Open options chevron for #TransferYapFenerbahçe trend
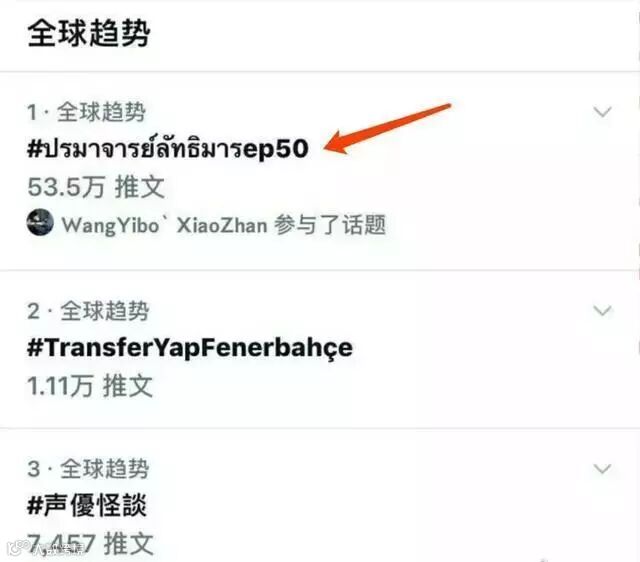 tap(602, 310)
